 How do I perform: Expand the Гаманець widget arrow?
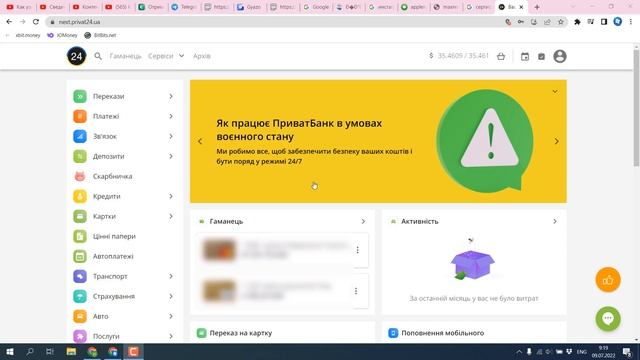click(x=363, y=221)
